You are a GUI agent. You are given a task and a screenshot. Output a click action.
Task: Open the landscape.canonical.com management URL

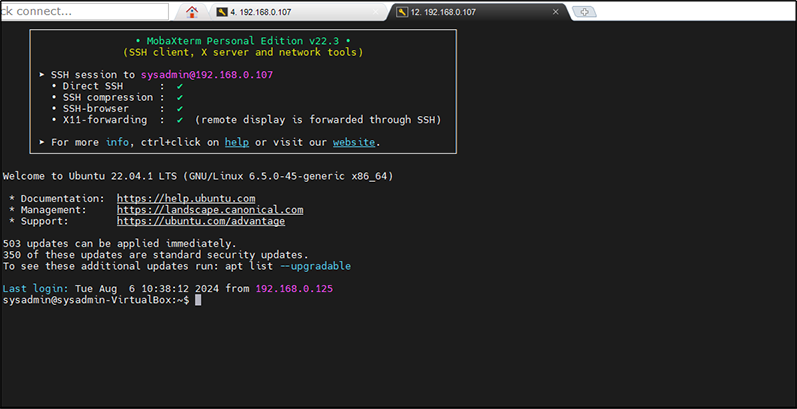pyautogui.click(x=209, y=210)
